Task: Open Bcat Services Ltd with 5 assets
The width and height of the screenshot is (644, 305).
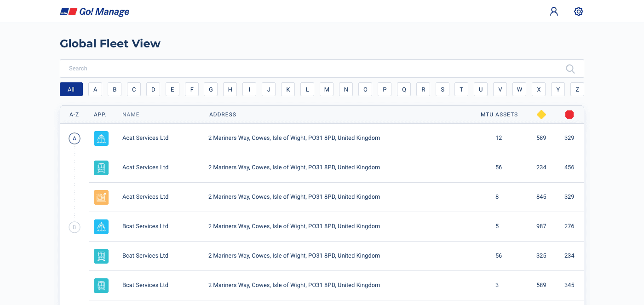Action: pyautogui.click(x=145, y=226)
